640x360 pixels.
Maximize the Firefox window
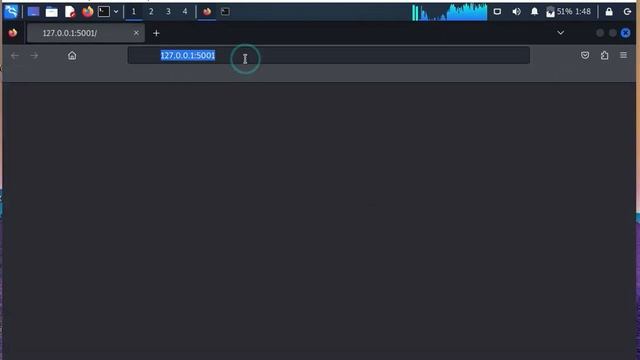(x=613, y=33)
